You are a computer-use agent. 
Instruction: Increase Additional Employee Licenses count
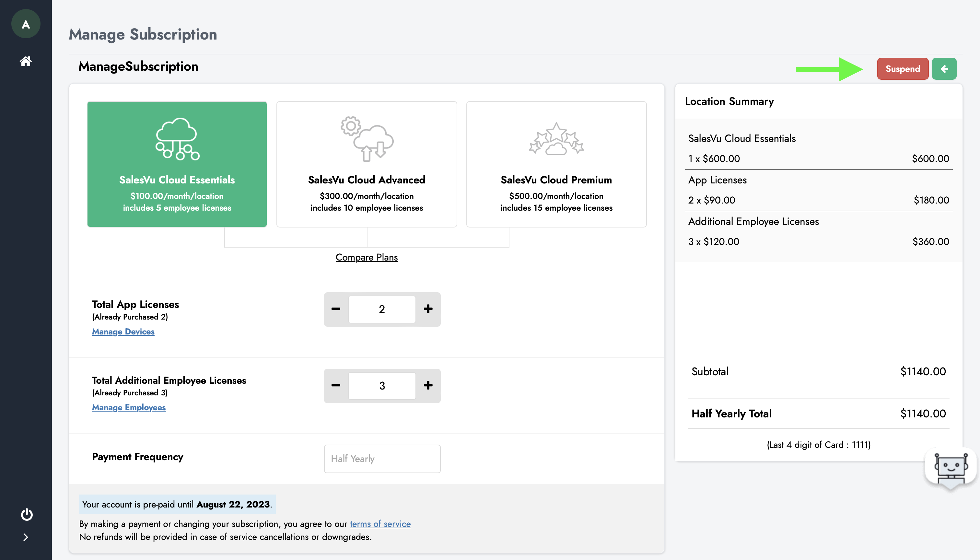tap(428, 385)
